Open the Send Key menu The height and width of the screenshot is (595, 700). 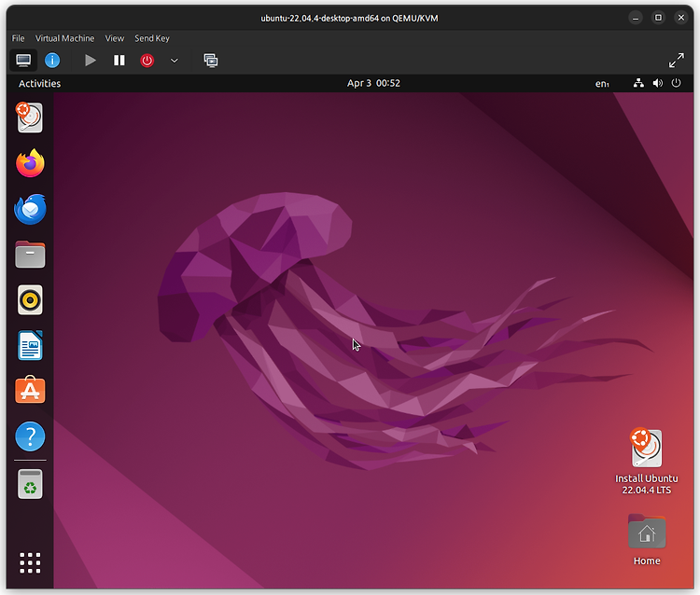point(152,38)
